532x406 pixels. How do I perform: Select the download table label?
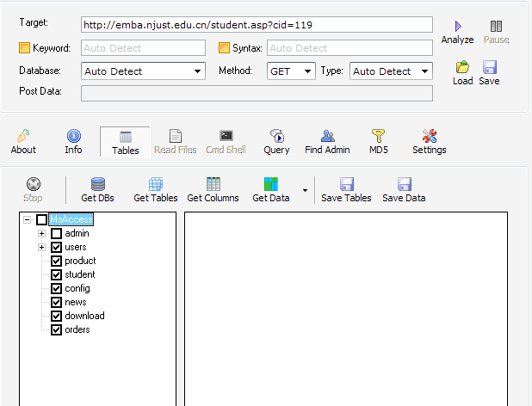pos(84,316)
